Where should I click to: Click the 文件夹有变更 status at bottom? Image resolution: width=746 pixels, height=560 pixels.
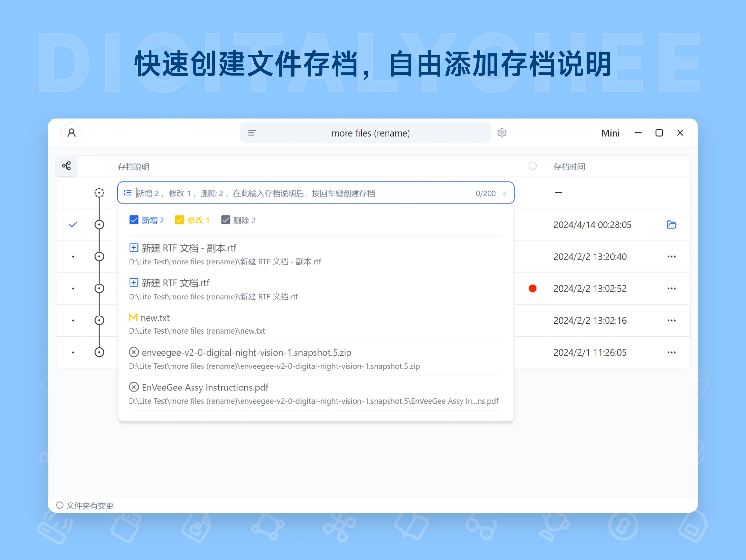[x=85, y=505]
